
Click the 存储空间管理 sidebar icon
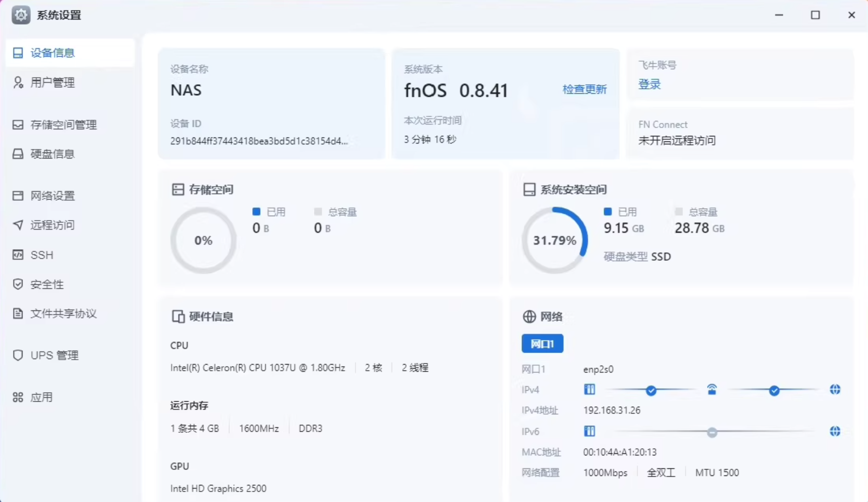click(x=18, y=124)
